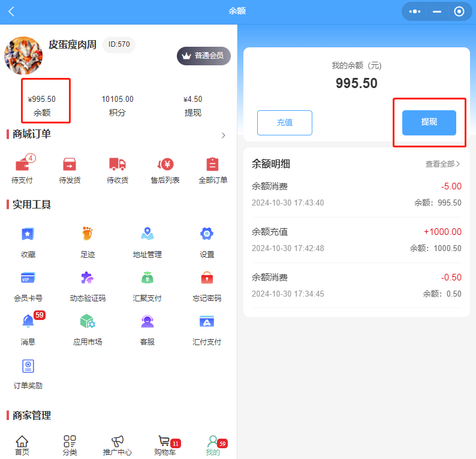Tap the 普通会员 membership badge
476x459 pixels.
[x=203, y=56]
